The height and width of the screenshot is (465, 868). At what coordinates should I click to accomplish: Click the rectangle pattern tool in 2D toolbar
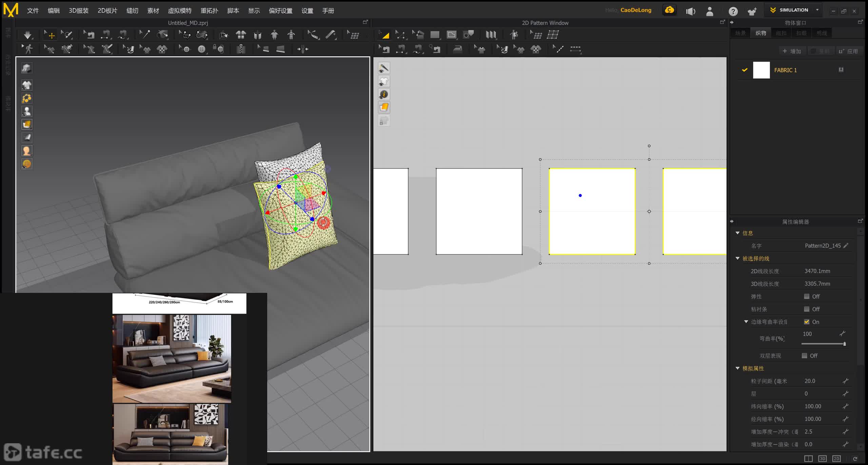tap(435, 35)
